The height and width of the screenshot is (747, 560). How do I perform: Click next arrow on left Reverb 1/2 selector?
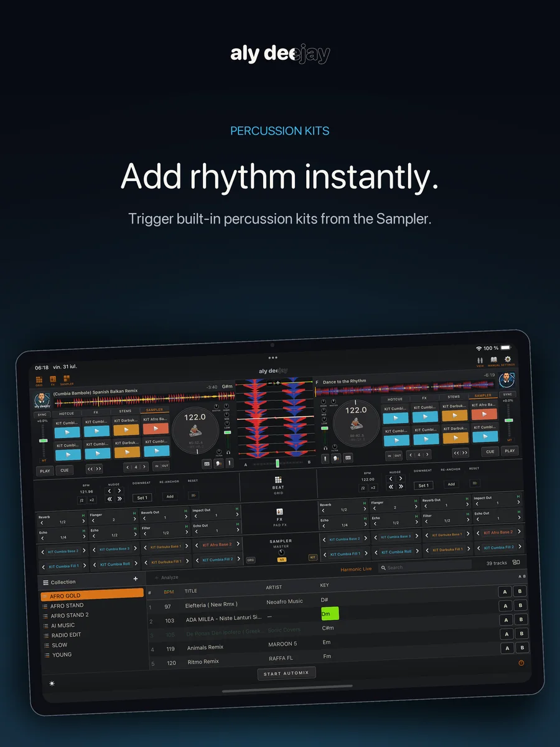83,522
